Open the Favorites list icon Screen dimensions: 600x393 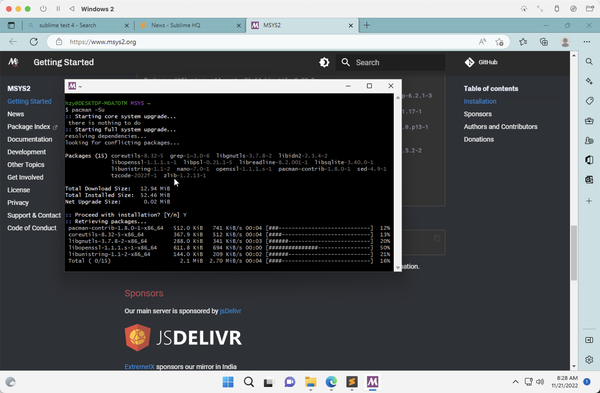(x=523, y=42)
